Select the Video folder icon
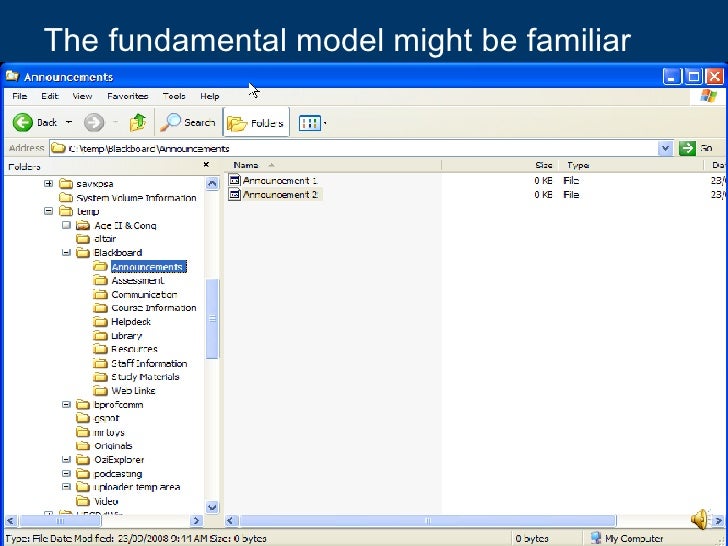 (x=83, y=501)
